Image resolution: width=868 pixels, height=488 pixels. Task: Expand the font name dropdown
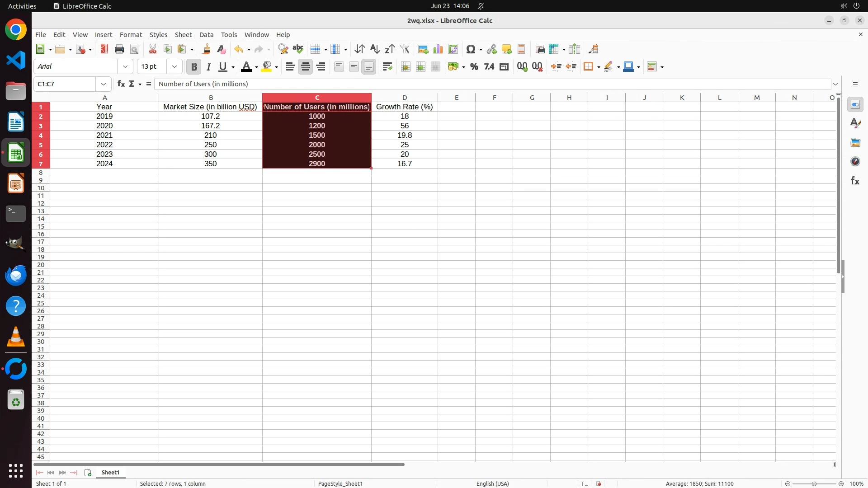[x=125, y=67]
